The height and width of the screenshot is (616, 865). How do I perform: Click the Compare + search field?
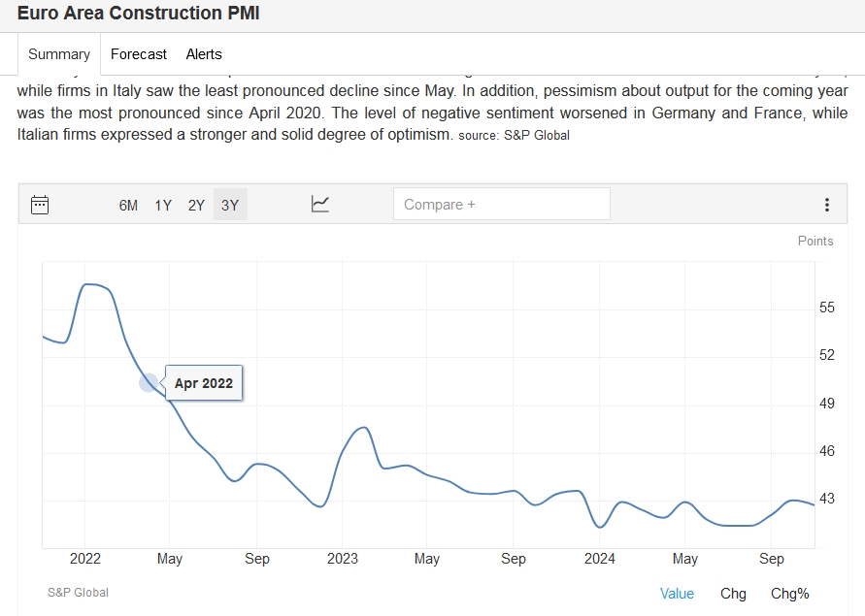(x=501, y=205)
